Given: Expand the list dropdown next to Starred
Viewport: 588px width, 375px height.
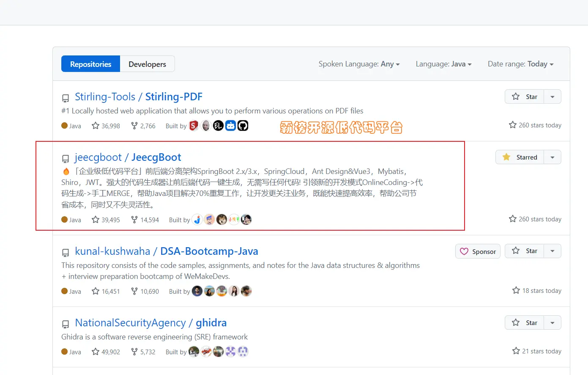Looking at the screenshot, I should pyautogui.click(x=552, y=157).
